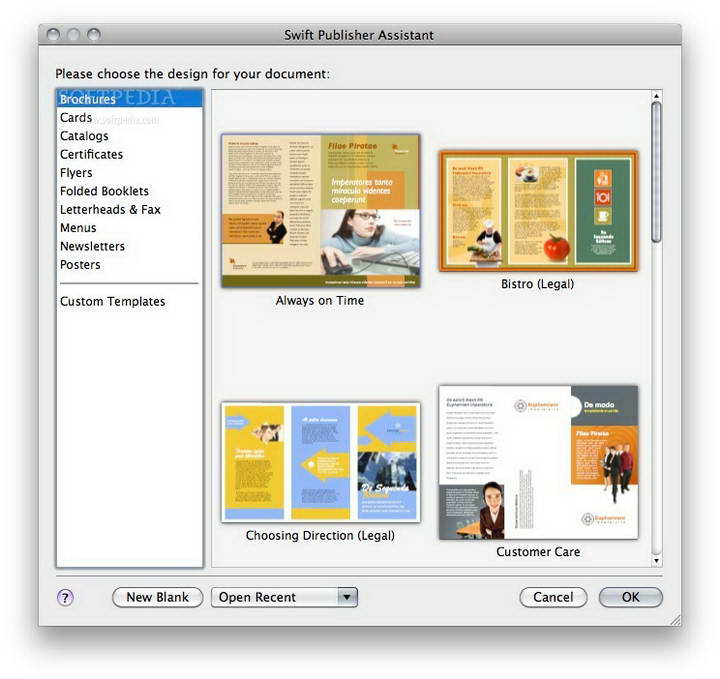Choose Letterheads & Fax category
This screenshot has width=720, height=679.
pyautogui.click(x=129, y=209)
